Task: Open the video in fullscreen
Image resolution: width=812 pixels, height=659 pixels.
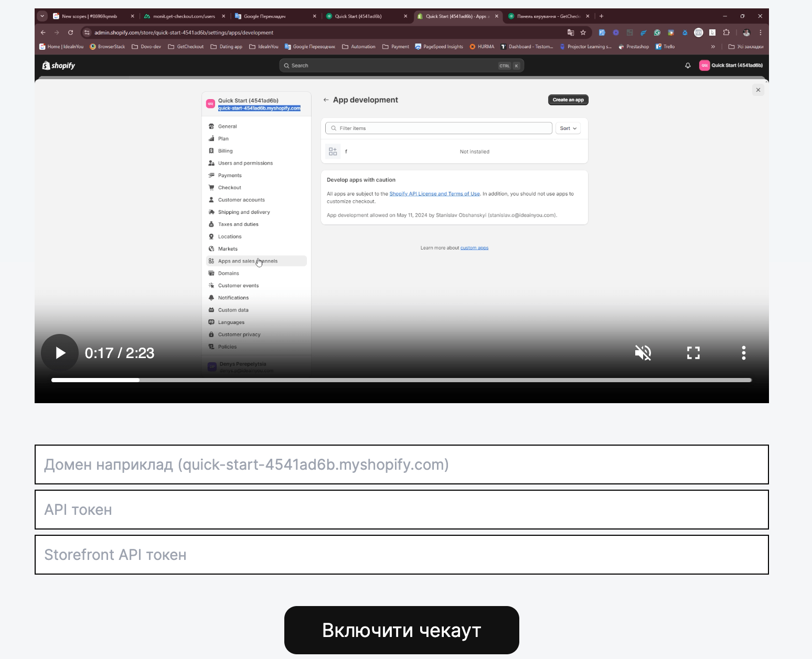Action: (x=693, y=353)
